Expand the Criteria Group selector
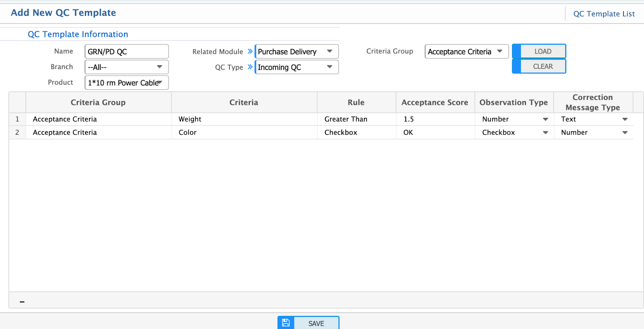644x329 pixels. [466, 51]
